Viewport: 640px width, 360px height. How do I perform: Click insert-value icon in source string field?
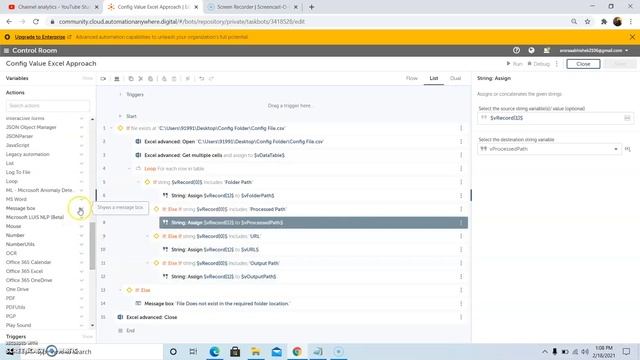tap(627, 118)
